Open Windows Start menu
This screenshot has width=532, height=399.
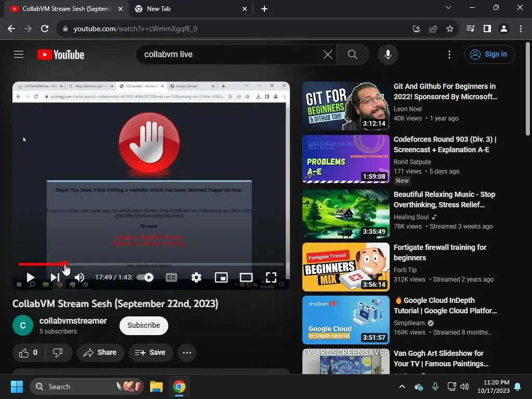pyautogui.click(x=17, y=387)
